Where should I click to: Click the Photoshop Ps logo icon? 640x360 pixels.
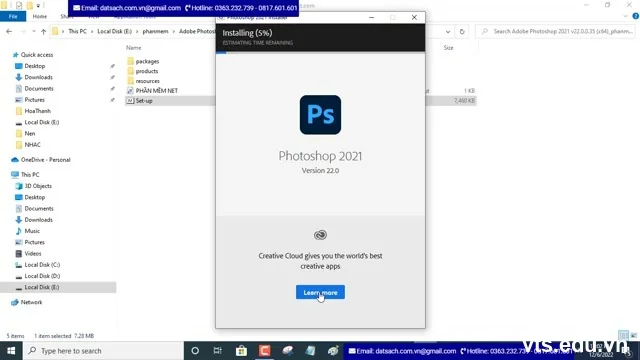click(320, 115)
